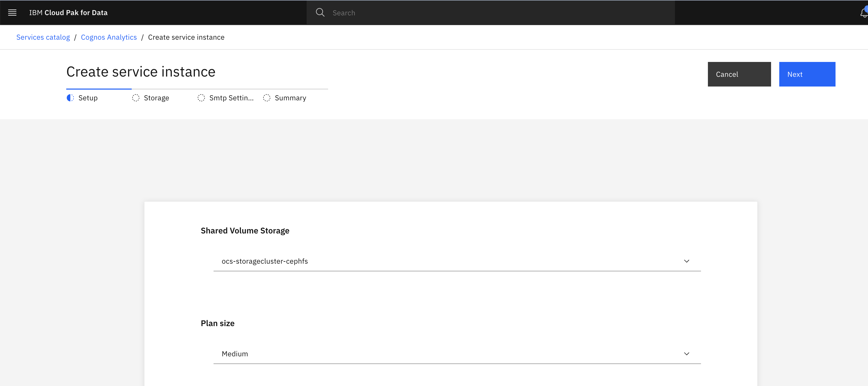The image size is (868, 386).
Task: Click the Create service instance page heading
Action: [141, 71]
